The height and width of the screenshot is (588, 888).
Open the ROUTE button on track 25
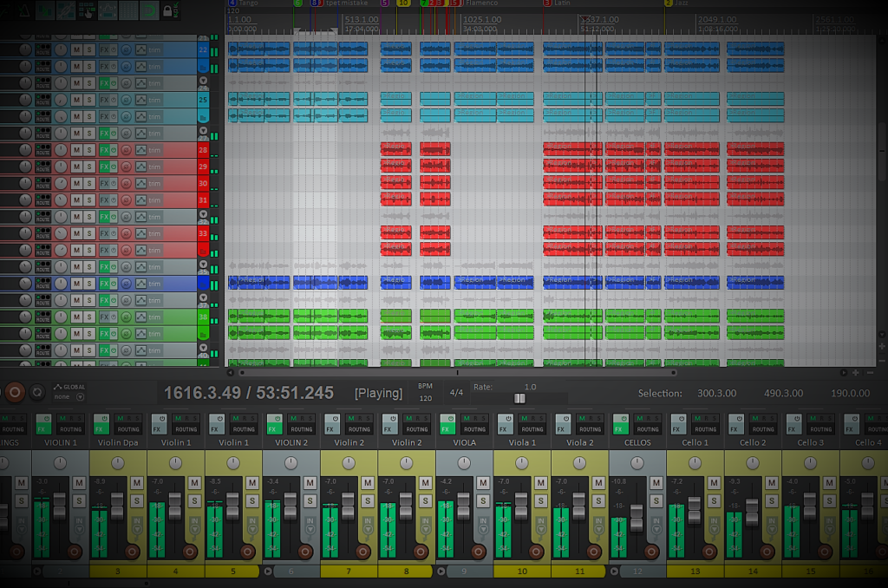tap(42, 101)
